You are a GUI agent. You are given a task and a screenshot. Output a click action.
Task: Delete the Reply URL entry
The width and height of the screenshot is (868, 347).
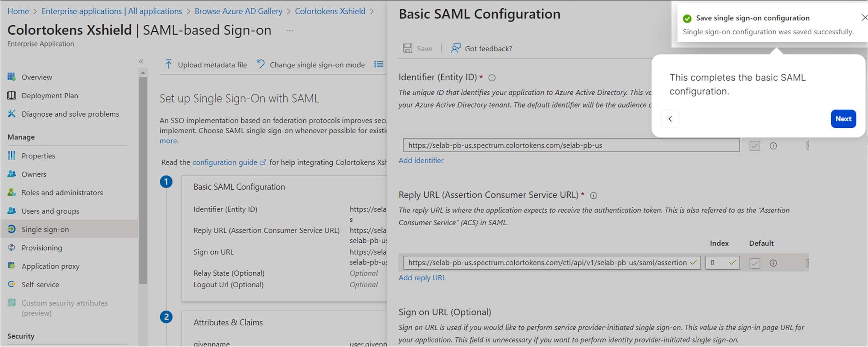[807, 263]
